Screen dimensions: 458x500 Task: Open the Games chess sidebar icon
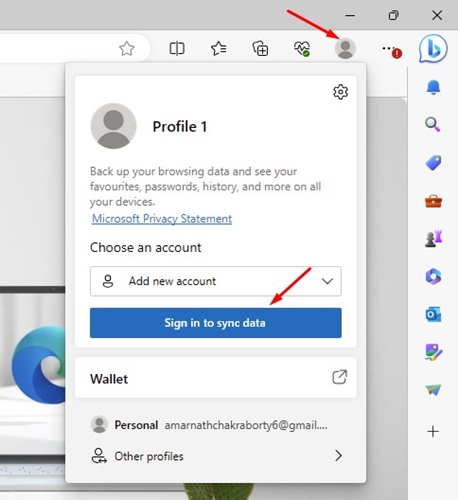pyautogui.click(x=433, y=239)
